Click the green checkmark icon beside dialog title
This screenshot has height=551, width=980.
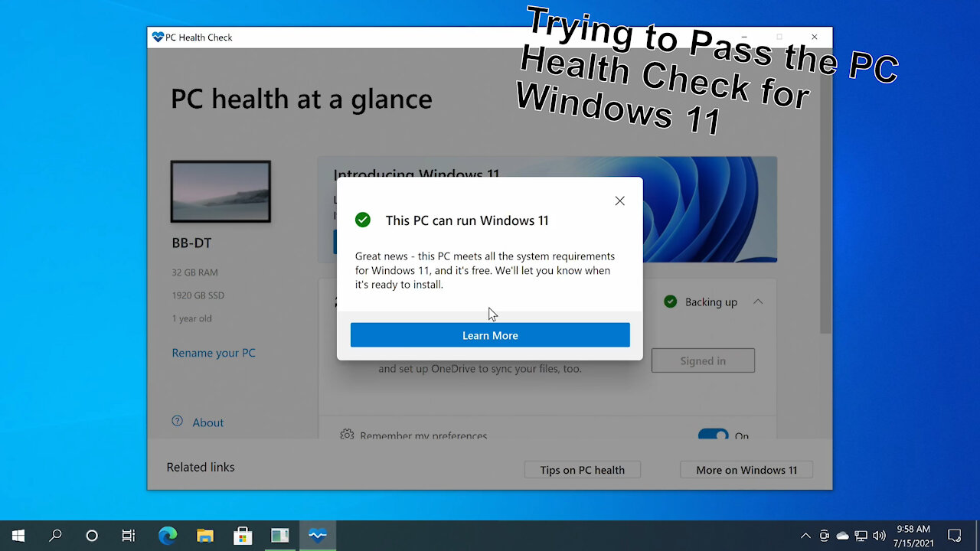pyautogui.click(x=363, y=220)
